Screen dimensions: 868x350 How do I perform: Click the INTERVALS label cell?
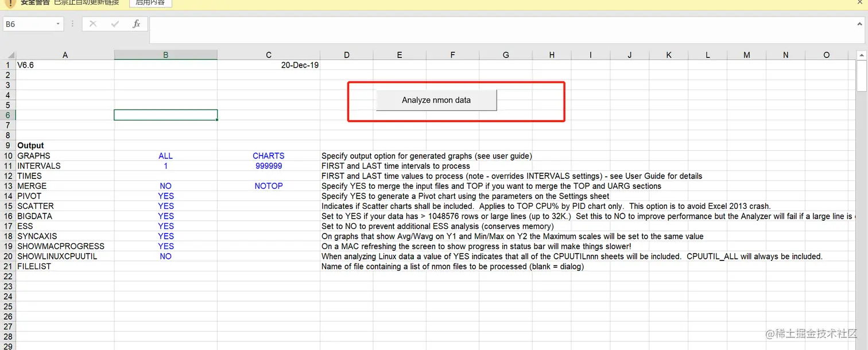point(65,166)
